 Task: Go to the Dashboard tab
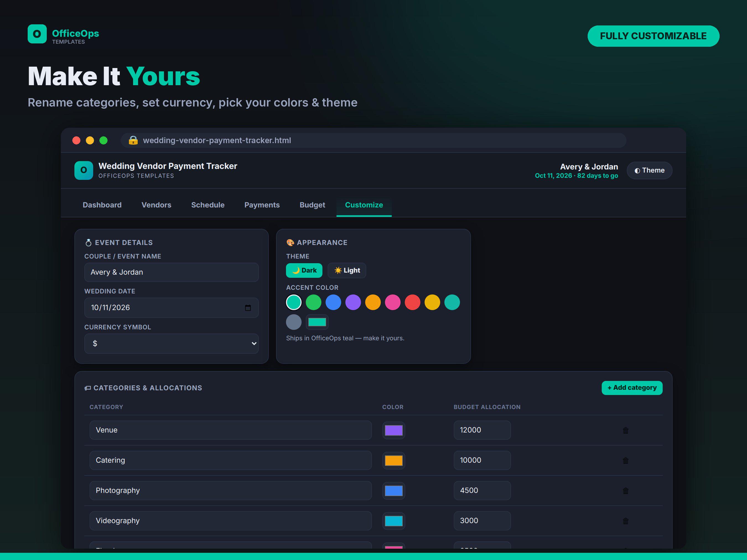click(x=102, y=205)
